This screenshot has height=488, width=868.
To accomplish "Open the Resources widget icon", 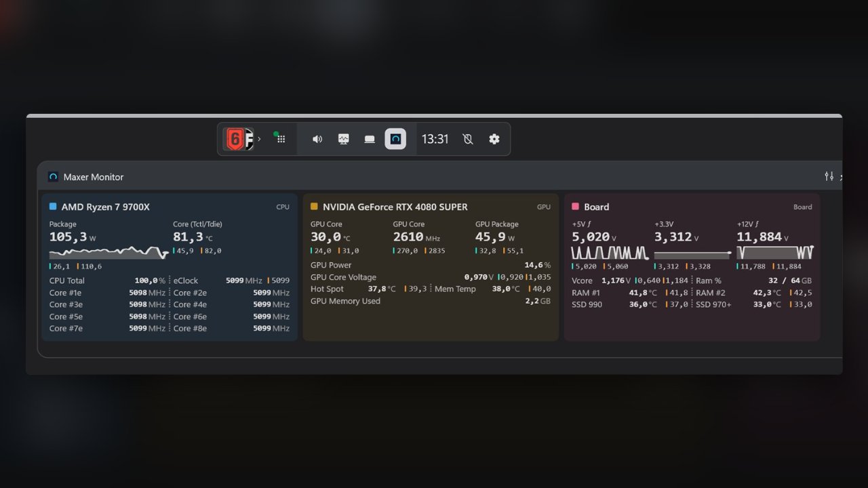I will tap(370, 139).
